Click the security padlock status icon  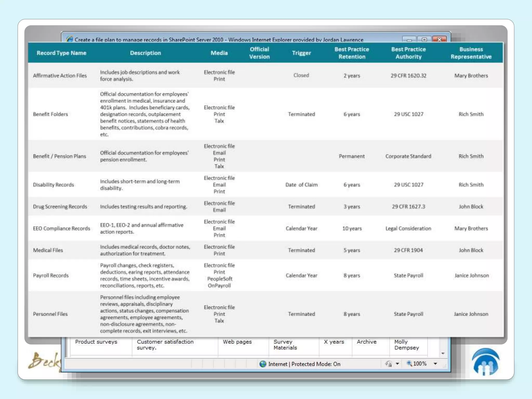pyautogui.click(x=389, y=364)
